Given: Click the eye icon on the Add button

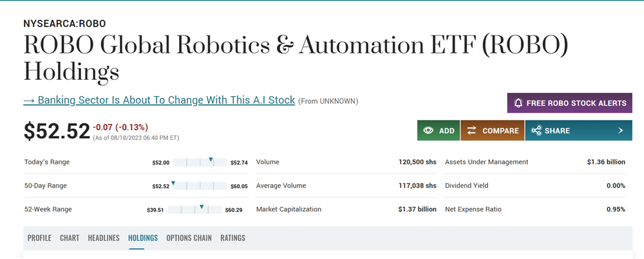Looking at the screenshot, I should [428, 131].
